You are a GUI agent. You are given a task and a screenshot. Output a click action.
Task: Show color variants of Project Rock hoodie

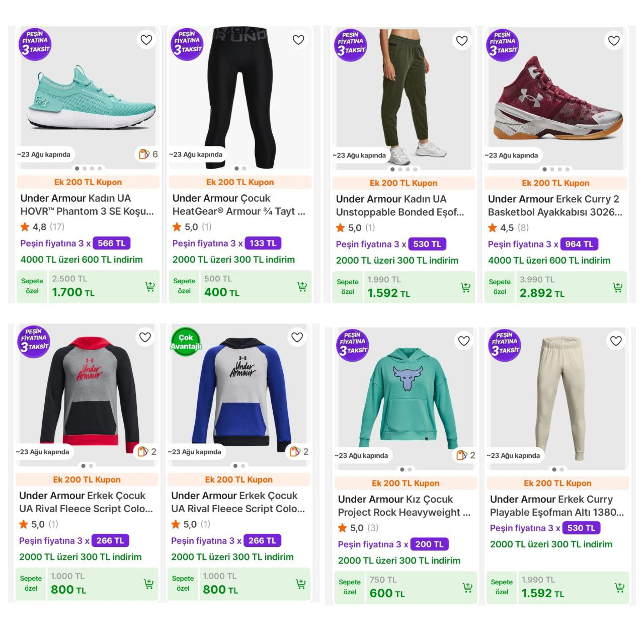(466, 455)
